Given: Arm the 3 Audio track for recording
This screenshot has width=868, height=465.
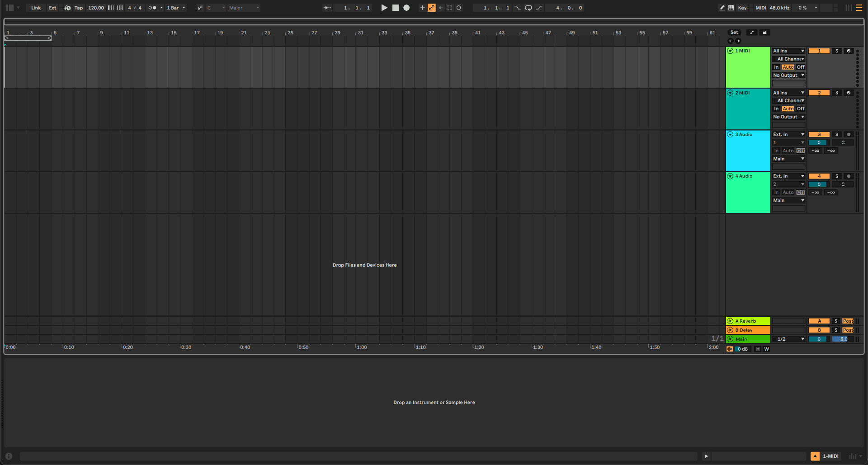Looking at the screenshot, I should (x=849, y=134).
